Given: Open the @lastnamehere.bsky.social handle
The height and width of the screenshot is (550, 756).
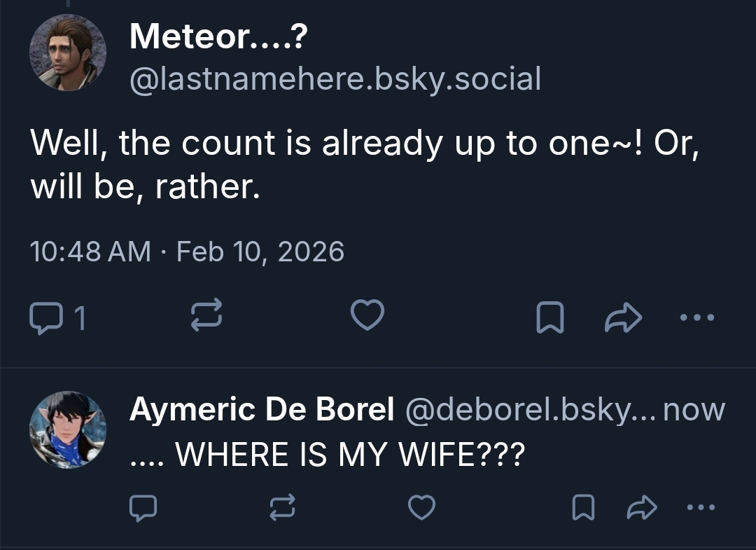Looking at the screenshot, I should click(335, 78).
